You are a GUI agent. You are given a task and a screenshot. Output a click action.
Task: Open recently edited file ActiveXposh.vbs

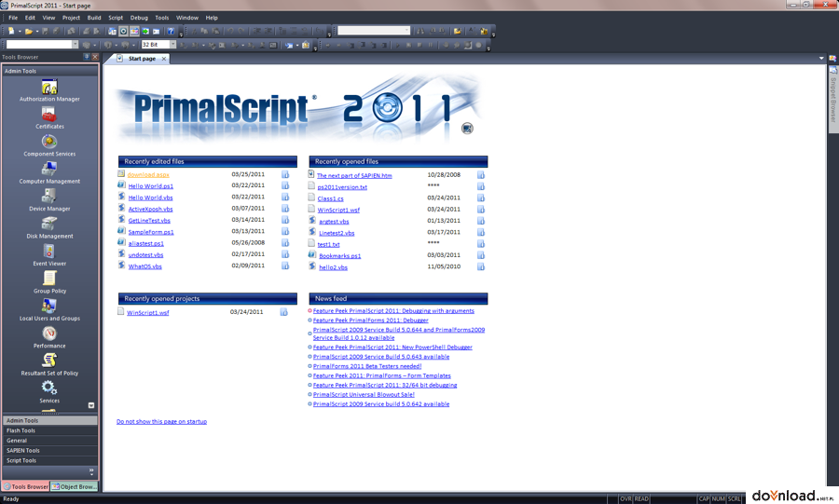150,210
